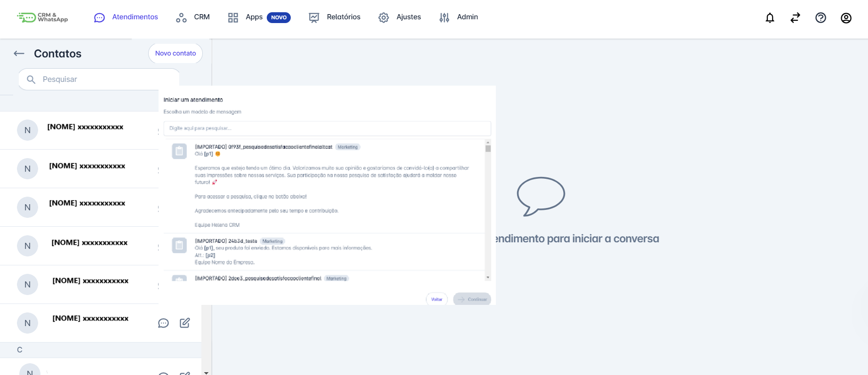The width and height of the screenshot is (868, 375).
Task: Edit the last contact using the pencil icon
Action: tap(185, 323)
